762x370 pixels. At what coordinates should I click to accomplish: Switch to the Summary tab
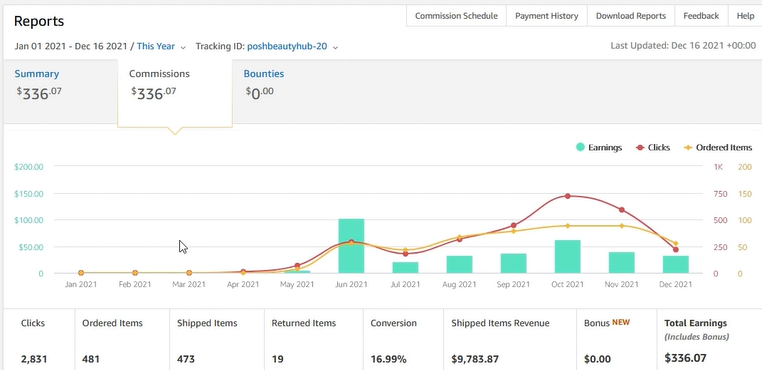coord(37,74)
